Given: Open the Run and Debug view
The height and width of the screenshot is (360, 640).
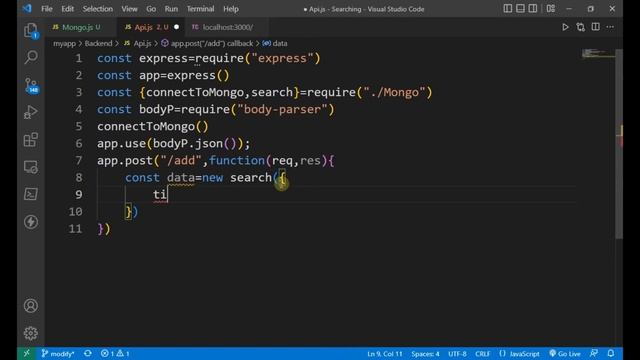Looking at the screenshot, I should [x=31, y=112].
